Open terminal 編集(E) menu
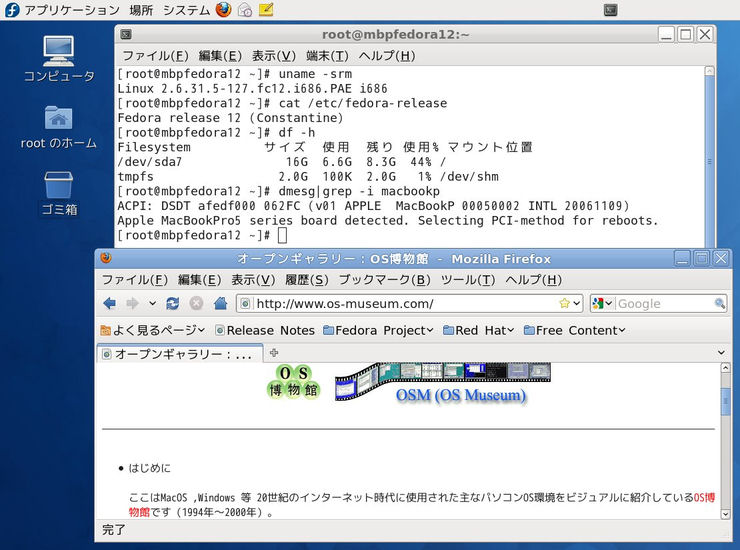 (x=220, y=56)
